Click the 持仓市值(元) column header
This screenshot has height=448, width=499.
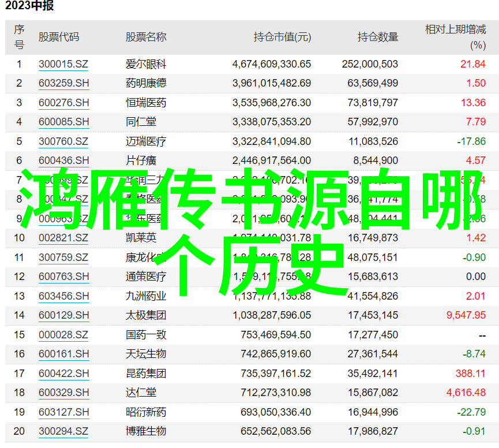282,37
